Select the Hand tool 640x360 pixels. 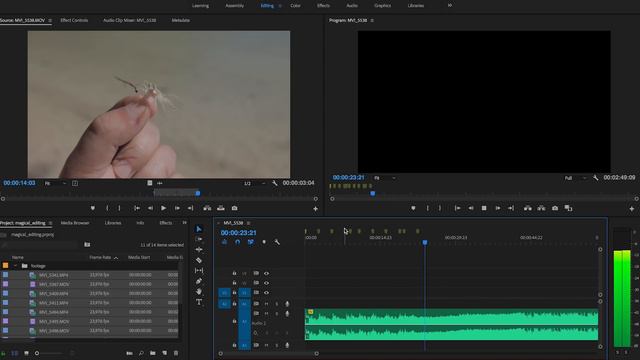199,291
